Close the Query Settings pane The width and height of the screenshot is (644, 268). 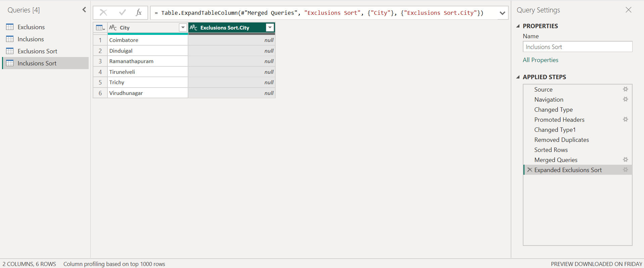629,10
